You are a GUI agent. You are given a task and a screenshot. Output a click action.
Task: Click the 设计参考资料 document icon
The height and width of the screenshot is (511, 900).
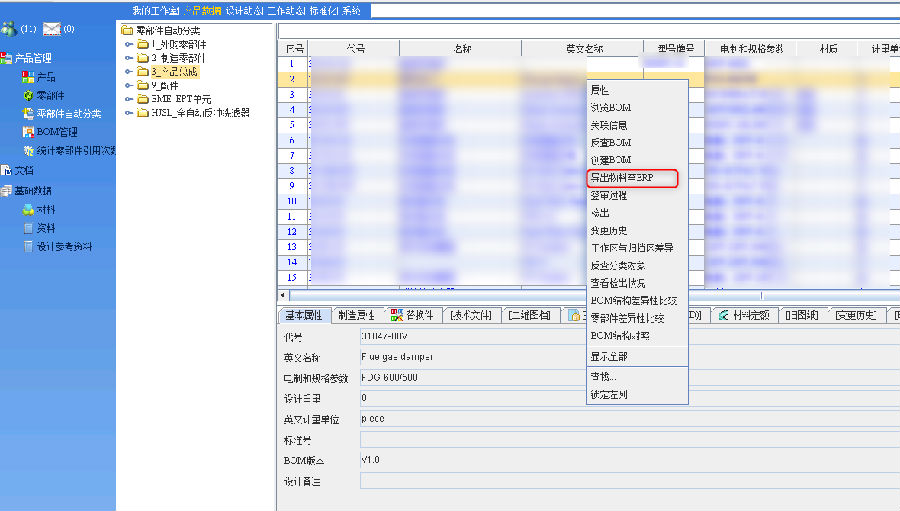[28, 246]
